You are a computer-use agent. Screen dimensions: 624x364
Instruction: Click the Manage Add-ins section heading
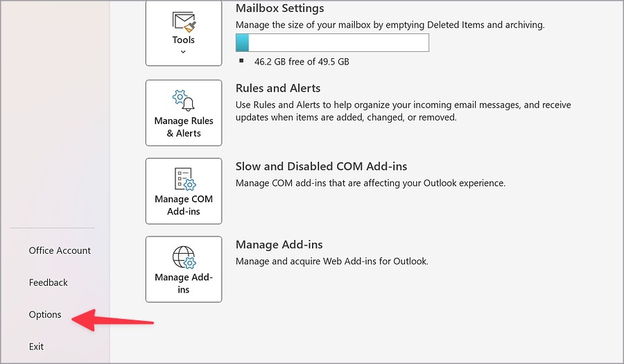click(x=279, y=245)
